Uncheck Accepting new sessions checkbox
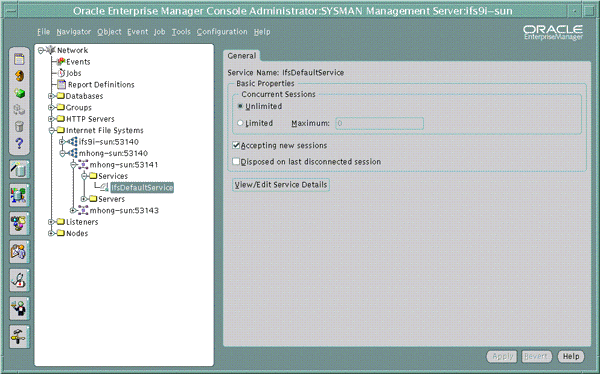 236,145
